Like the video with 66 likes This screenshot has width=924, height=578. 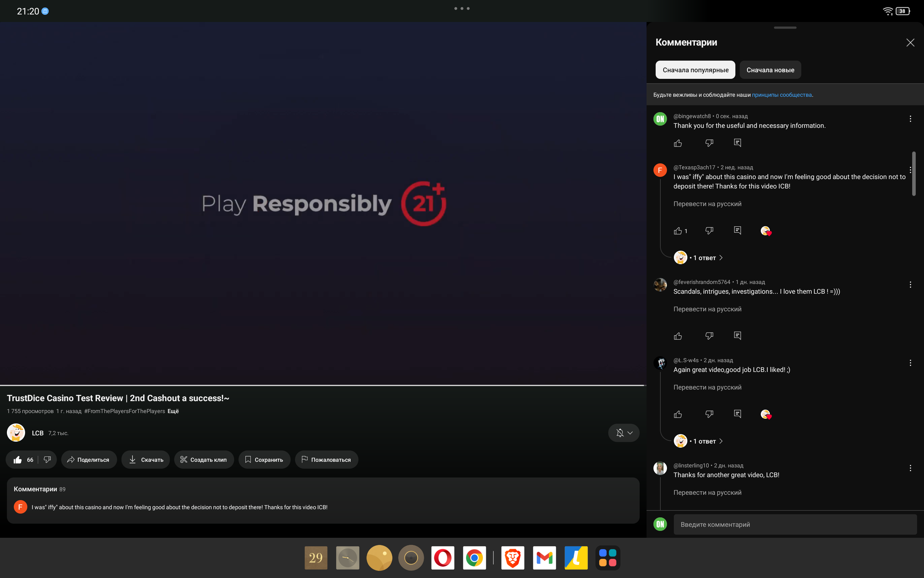tap(23, 460)
